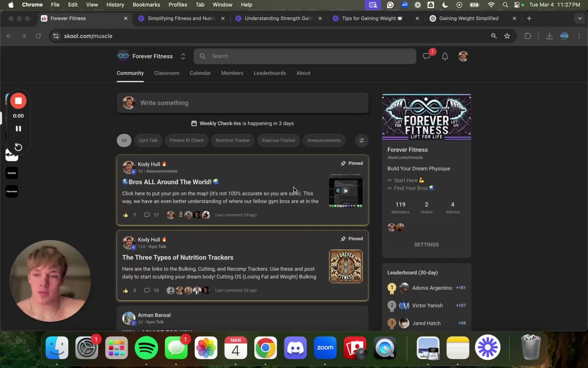Viewport: 588px width, 368px height.
Task: Open the History menu
Action: (x=115, y=5)
